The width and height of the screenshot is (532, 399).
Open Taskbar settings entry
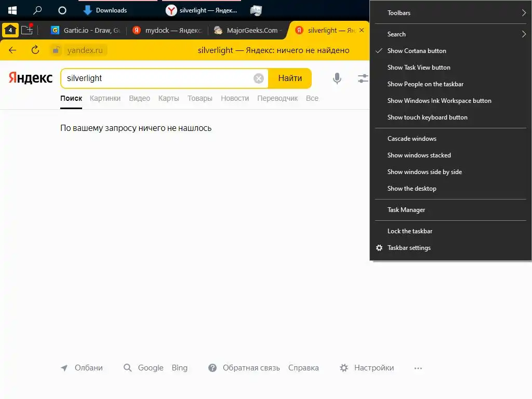pyautogui.click(x=450, y=248)
